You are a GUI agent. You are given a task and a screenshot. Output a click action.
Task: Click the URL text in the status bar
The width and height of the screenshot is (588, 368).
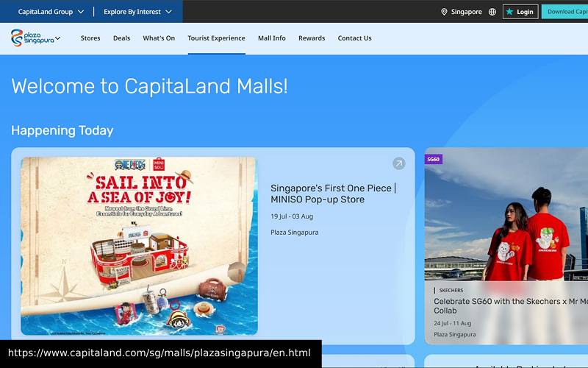point(159,353)
